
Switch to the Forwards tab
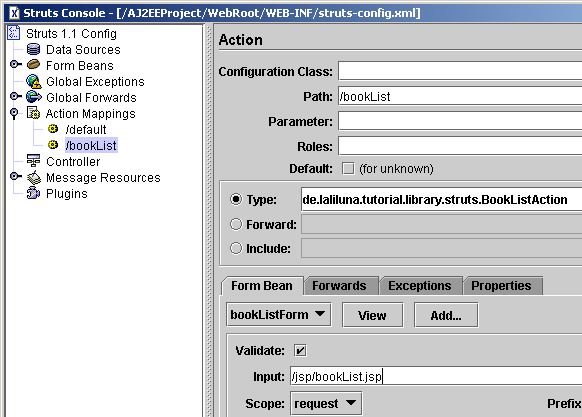coord(339,286)
